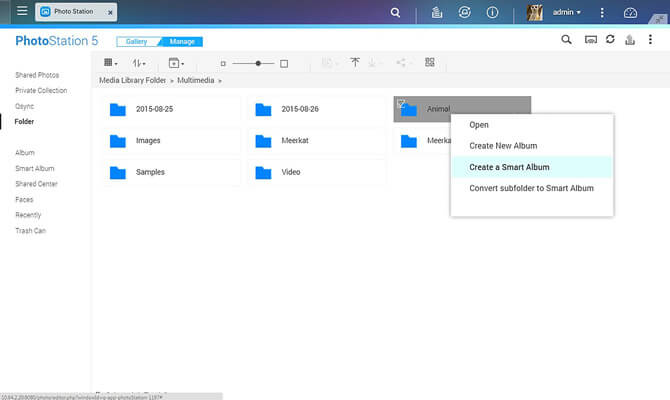The height and width of the screenshot is (400, 670).
Task: Select Create a Smart Album
Action: 509,167
